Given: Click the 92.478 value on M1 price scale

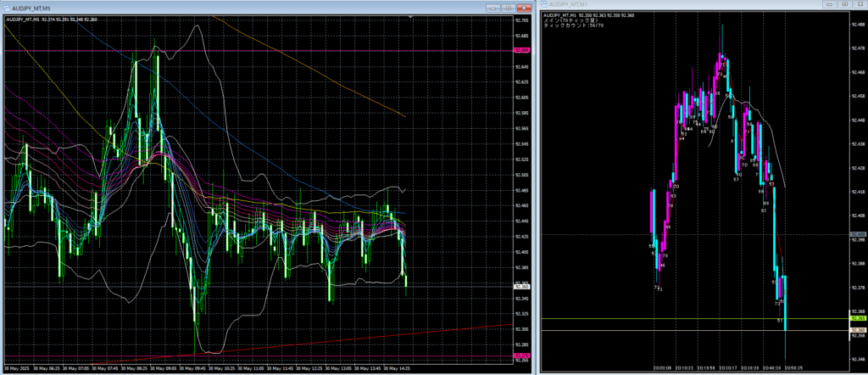Looking at the screenshot, I should click(x=859, y=48).
